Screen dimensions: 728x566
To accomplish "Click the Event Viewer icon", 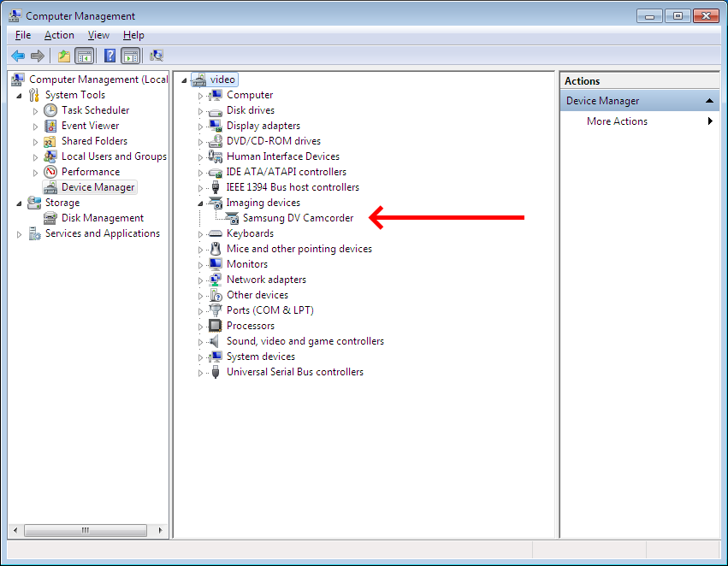I will pos(50,126).
